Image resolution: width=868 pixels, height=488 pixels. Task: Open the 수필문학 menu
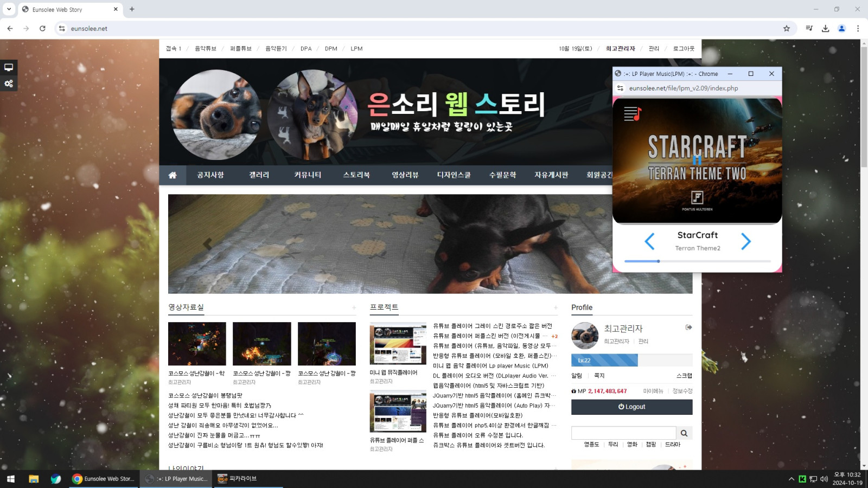(503, 175)
